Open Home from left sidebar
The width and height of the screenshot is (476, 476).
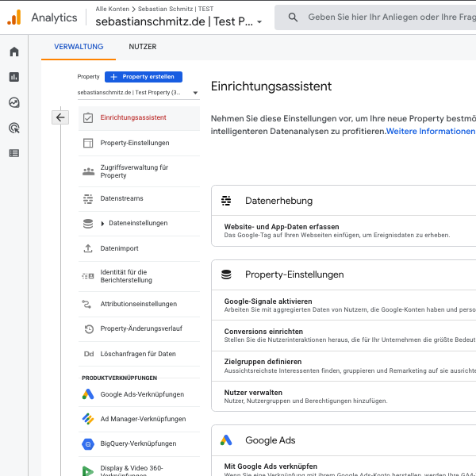click(x=14, y=52)
